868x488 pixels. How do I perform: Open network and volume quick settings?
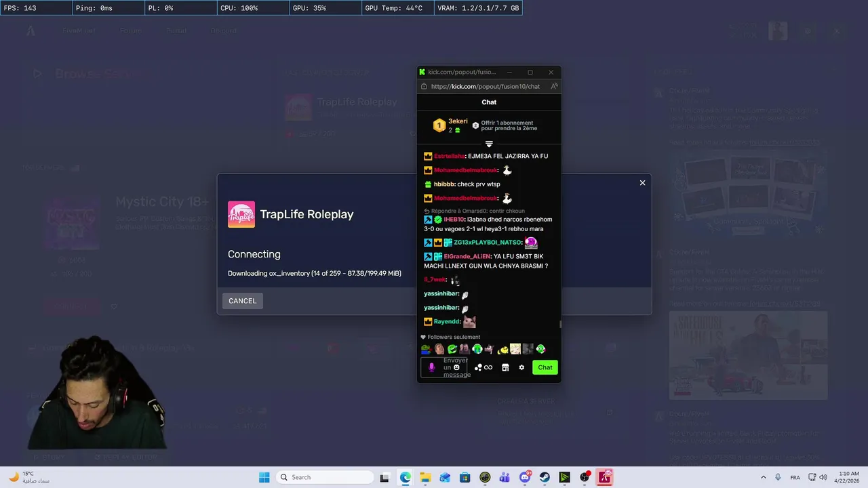(x=816, y=477)
